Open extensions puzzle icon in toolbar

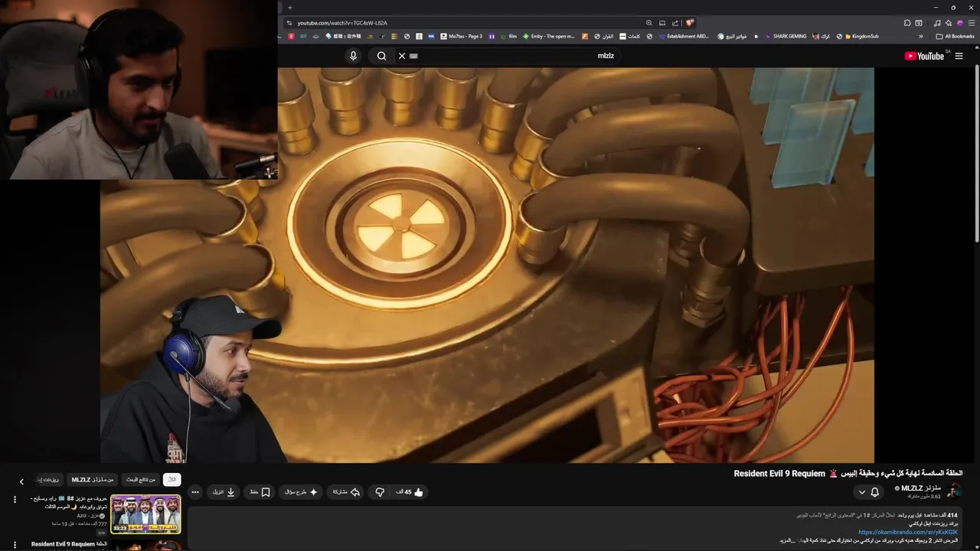pyautogui.click(x=907, y=23)
